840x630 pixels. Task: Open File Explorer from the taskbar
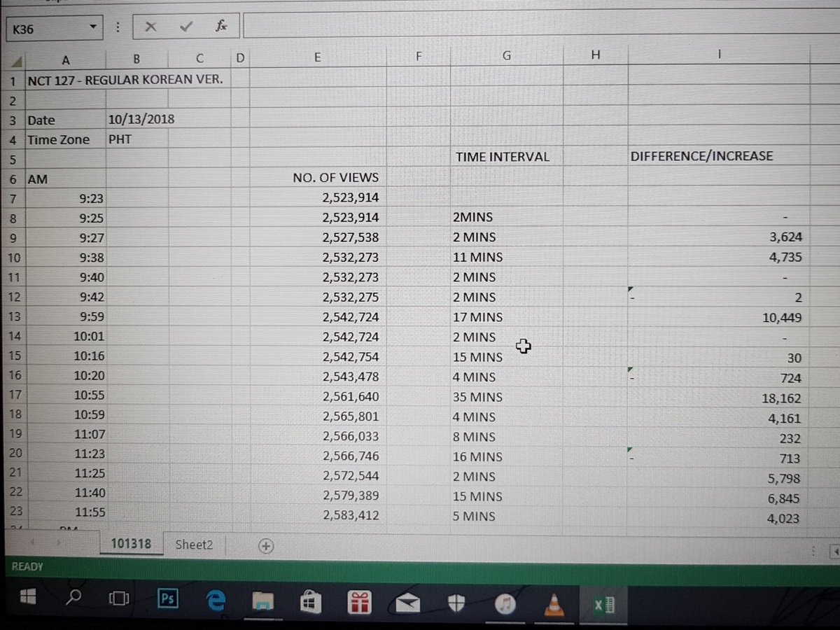(x=263, y=603)
